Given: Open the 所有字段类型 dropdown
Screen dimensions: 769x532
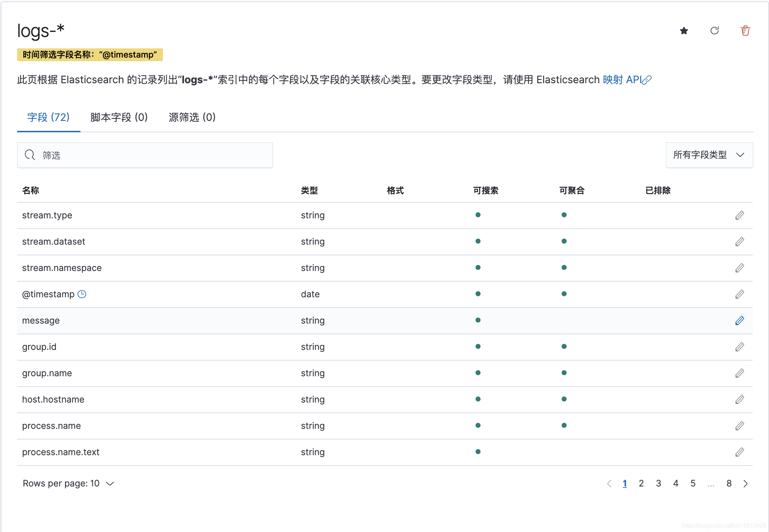Looking at the screenshot, I should [709, 155].
